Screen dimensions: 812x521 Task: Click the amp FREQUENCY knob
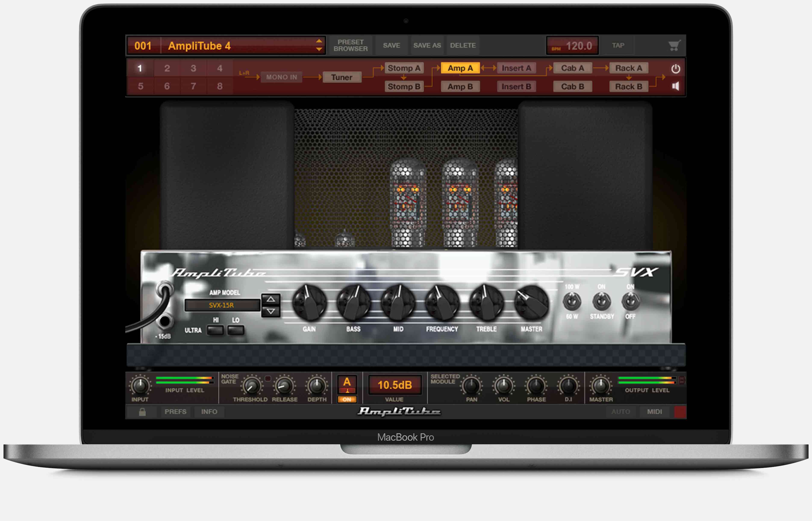tap(442, 303)
